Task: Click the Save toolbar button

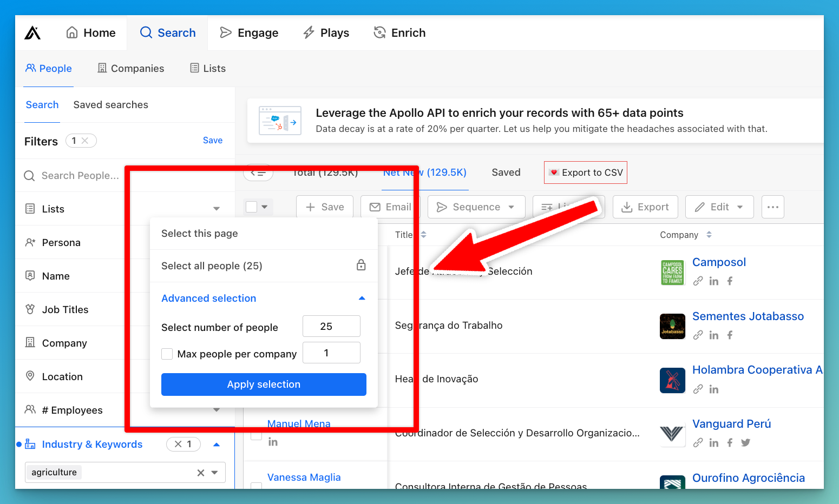Action: pyautogui.click(x=325, y=207)
